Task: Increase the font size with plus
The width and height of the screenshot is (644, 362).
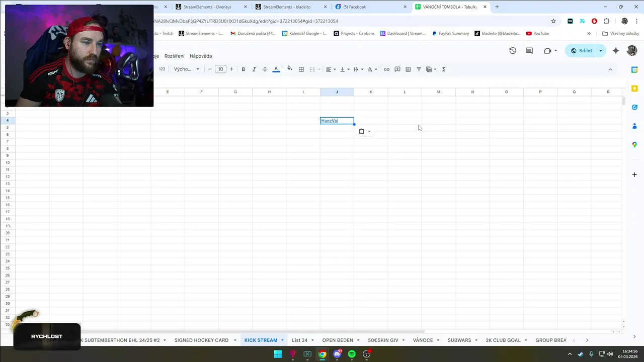Action: tap(231, 69)
